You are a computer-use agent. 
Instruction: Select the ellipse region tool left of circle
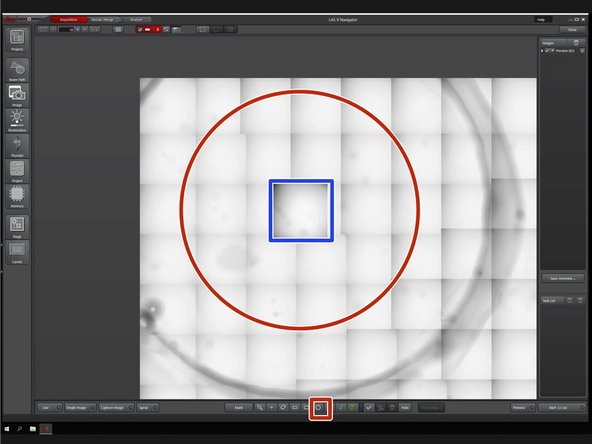[306, 407]
